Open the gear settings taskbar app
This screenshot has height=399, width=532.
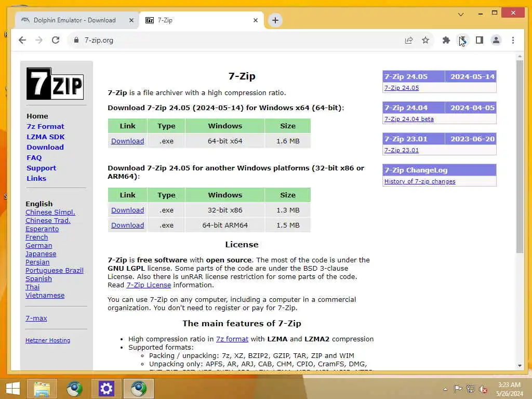point(106,389)
